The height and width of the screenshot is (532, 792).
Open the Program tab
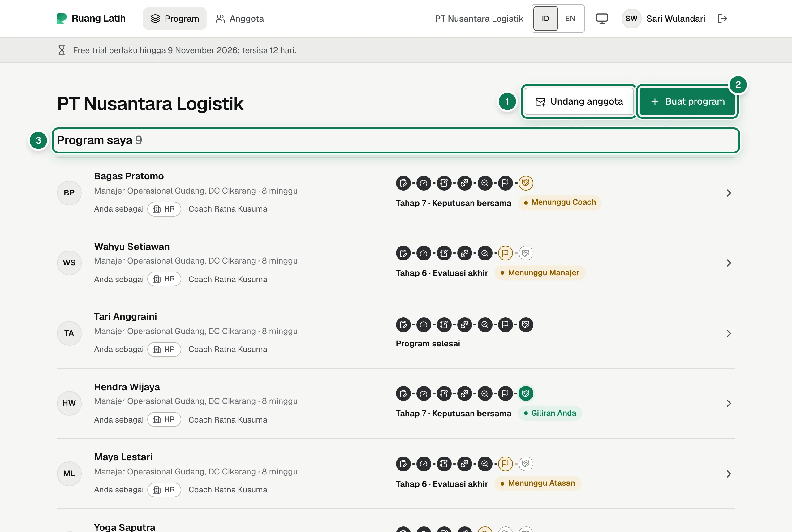click(175, 19)
